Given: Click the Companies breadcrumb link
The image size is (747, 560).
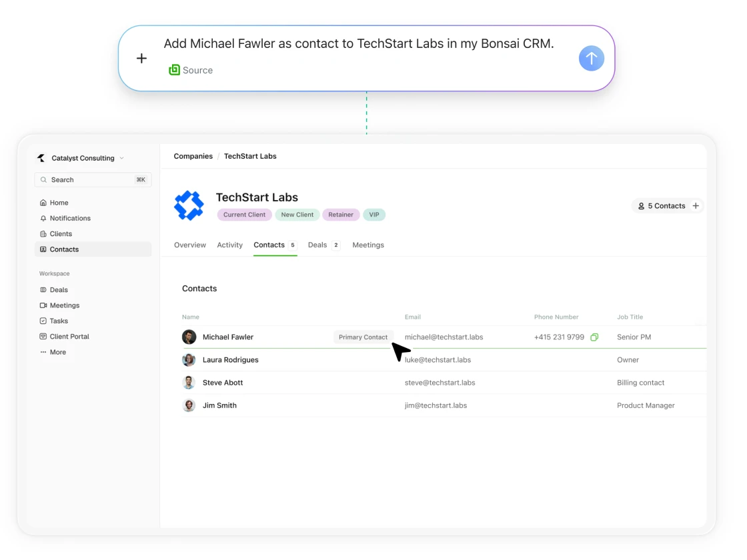Looking at the screenshot, I should (193, 156).
